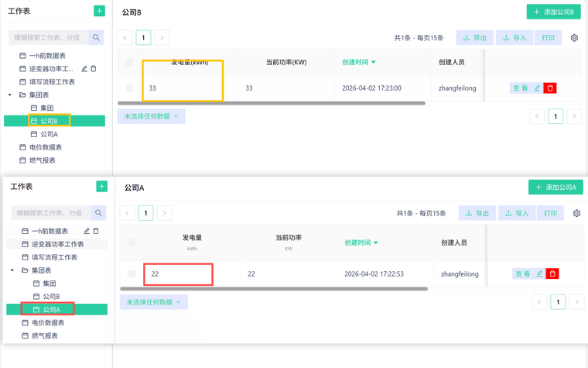Tick the checkbox for row 22
The height and width of the screenshot is (368, 588).
[x=132, y=273]
